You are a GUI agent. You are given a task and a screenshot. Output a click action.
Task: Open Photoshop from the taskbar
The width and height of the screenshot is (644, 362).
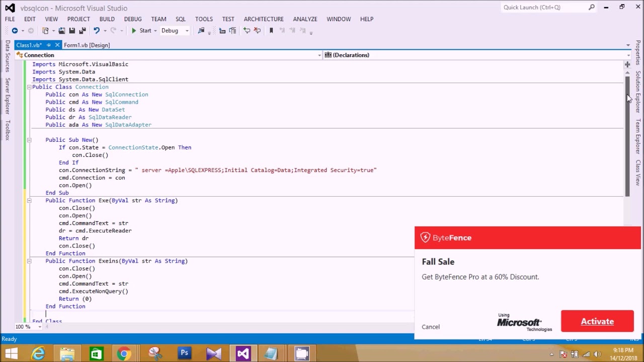184,353
